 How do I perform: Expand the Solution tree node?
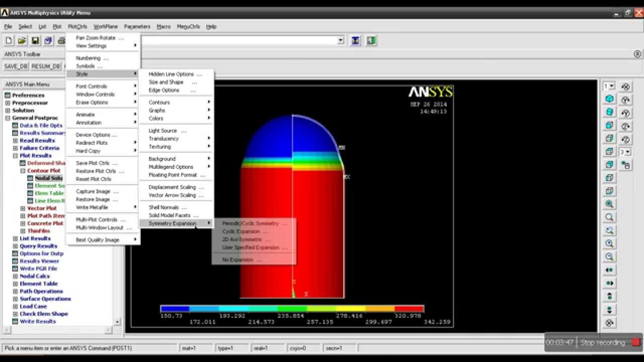(8, 110)
